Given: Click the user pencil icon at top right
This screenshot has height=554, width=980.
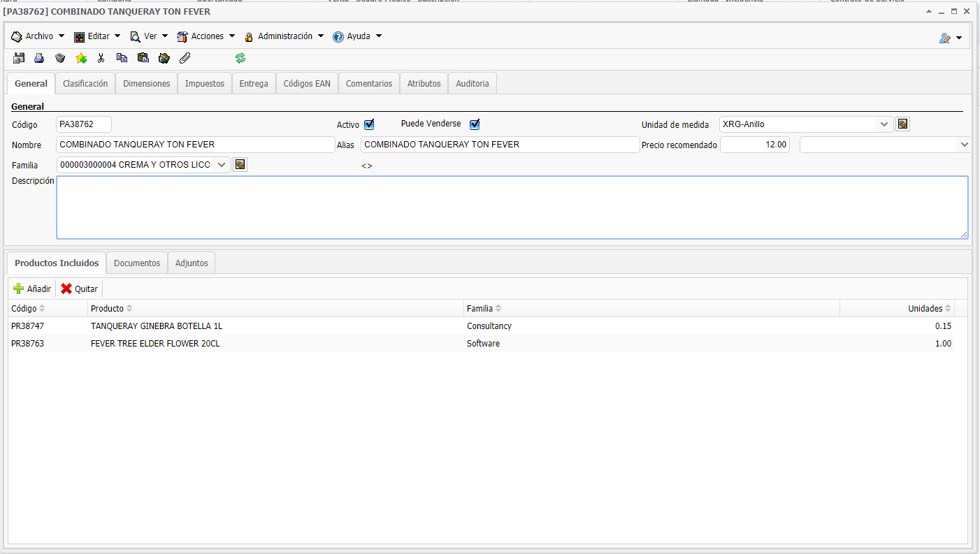Looking at the screenshot, I should [945, 38].
